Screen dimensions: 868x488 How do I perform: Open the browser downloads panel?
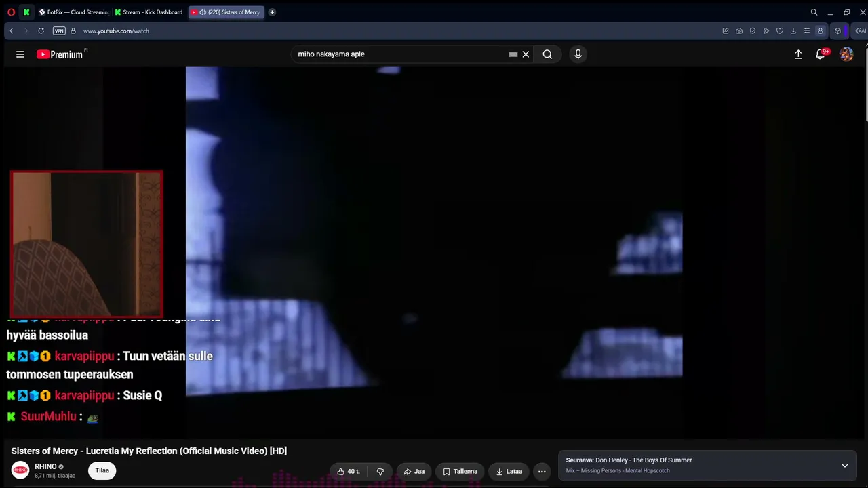coord(793,30)
